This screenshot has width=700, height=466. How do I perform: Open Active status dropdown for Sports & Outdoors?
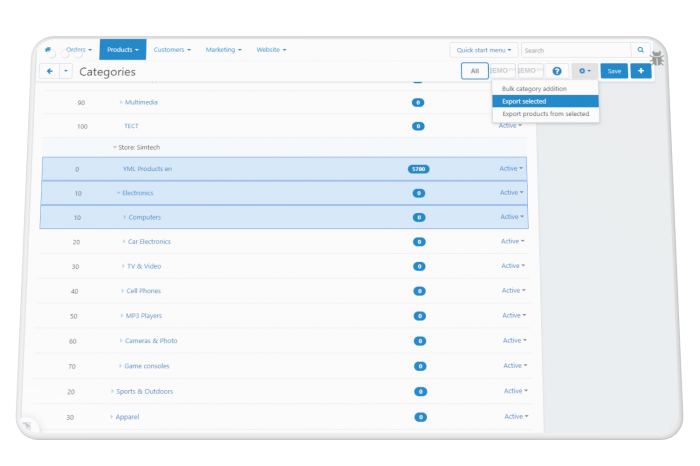pos(516,391)
